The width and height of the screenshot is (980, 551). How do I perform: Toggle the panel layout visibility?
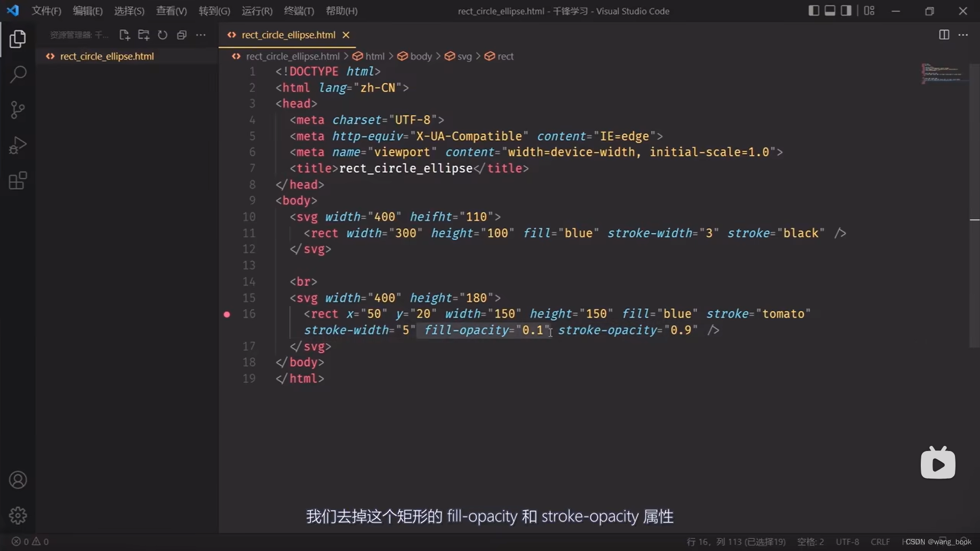pos(830,10)
